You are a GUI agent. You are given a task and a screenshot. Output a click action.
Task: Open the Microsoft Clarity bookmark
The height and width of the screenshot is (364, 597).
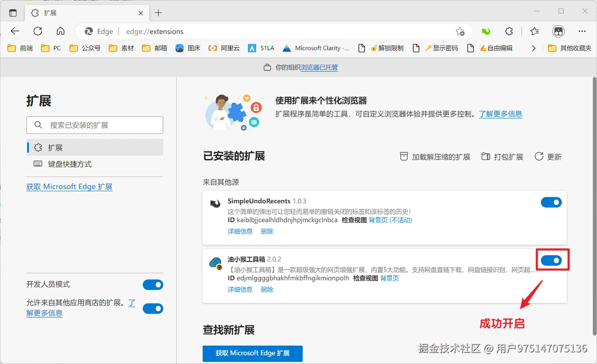pyautogui.click(x=316, y=48)
